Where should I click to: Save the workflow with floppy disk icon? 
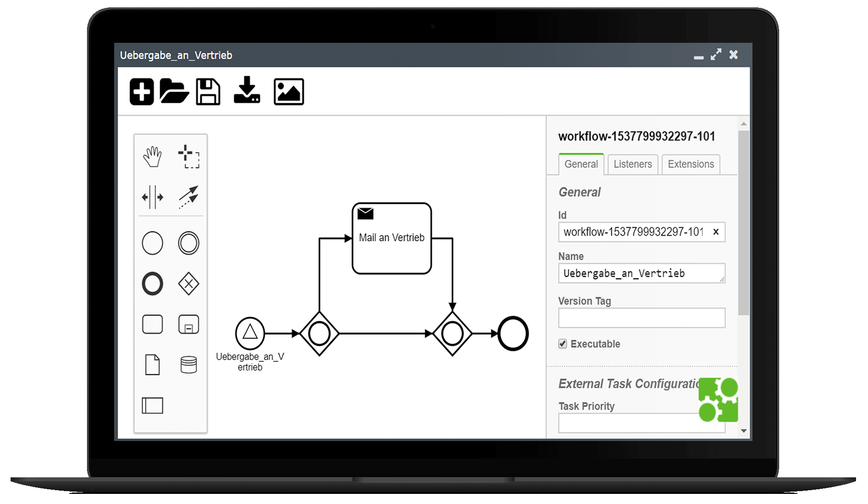pos(208,92)
